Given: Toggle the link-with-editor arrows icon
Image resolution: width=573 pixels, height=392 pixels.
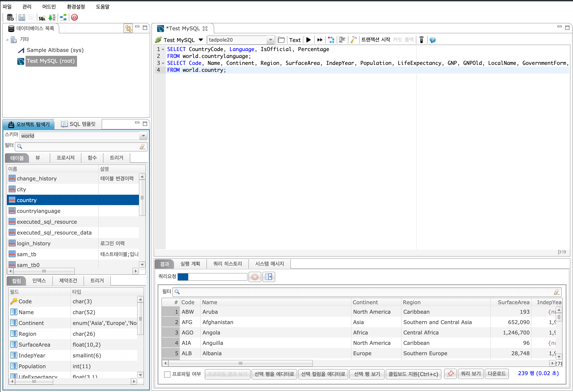Looking at the screenshot, I should 128,28.
